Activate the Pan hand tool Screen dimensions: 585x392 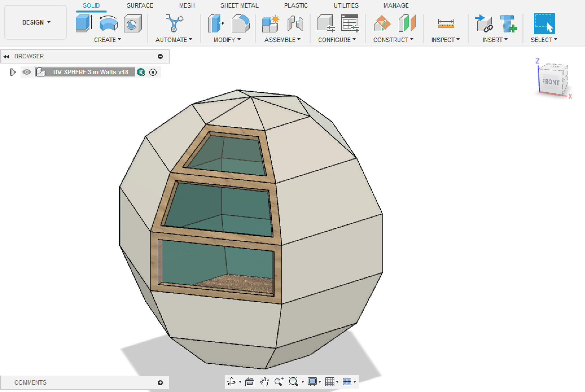click(264, 382)
